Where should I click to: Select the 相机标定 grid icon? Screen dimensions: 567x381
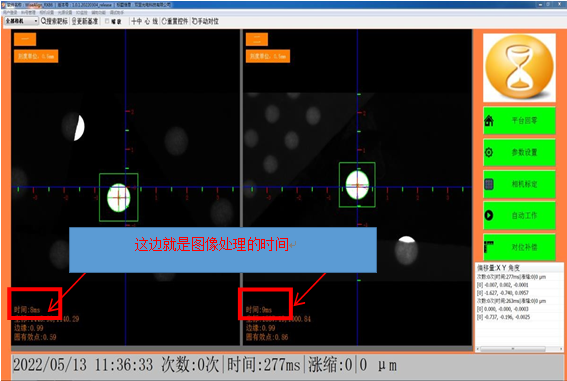pyautogui.click(x=489, y=184)
